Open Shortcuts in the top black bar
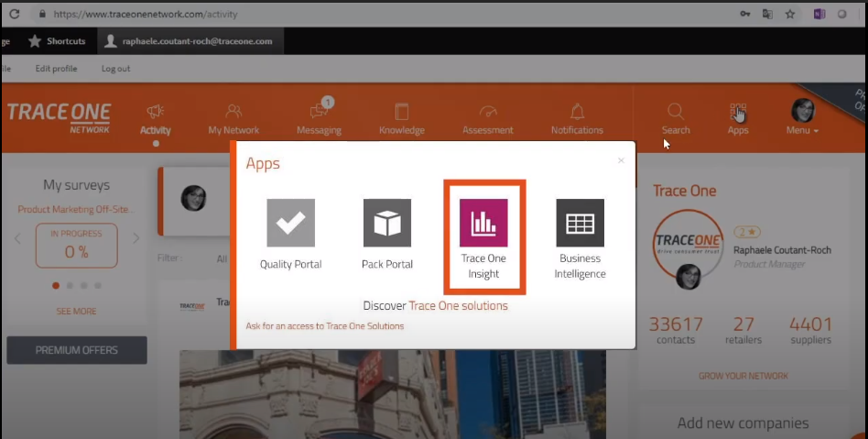The image size is (868, 439). point(57,41)
